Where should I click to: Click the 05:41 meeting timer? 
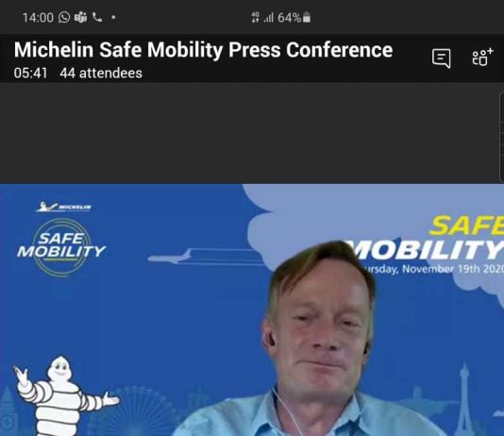coord(30,74)
